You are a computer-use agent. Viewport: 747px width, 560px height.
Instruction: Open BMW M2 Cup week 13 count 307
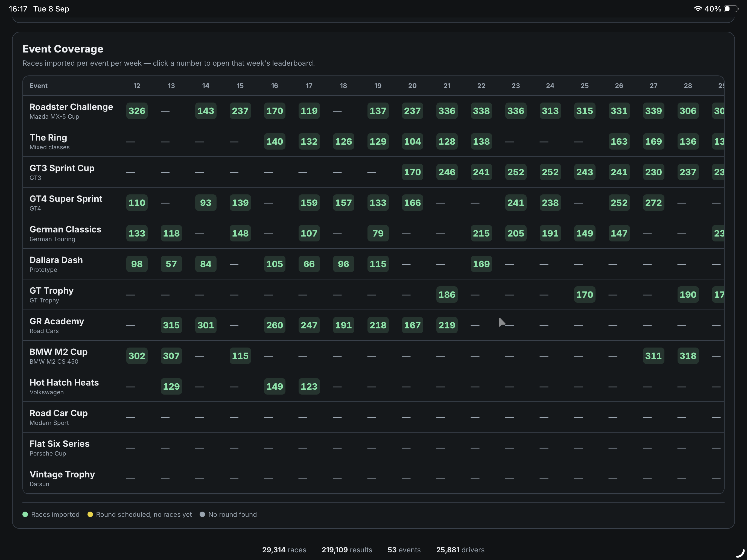(x=171, y=356)
